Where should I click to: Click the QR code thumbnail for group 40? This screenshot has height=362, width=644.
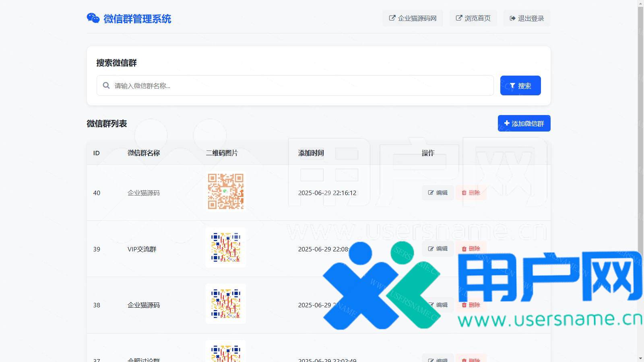tap(225, 192)
